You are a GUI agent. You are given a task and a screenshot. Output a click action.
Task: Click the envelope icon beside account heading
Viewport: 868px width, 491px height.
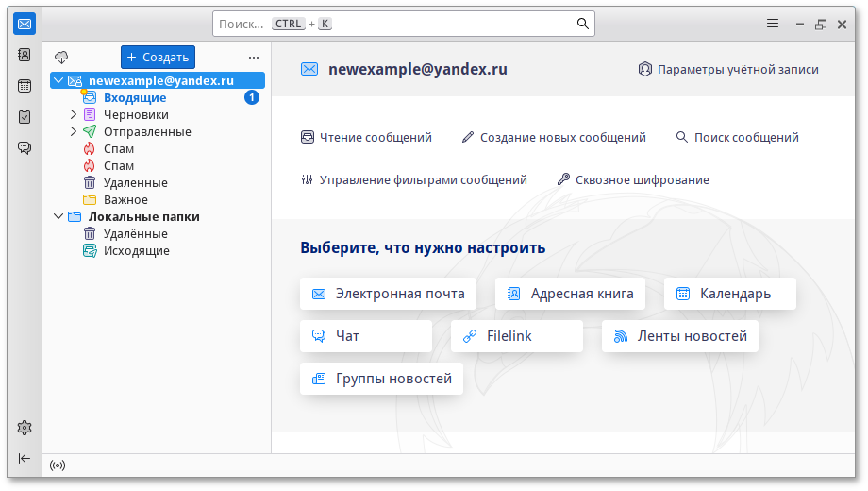(309, 69)
